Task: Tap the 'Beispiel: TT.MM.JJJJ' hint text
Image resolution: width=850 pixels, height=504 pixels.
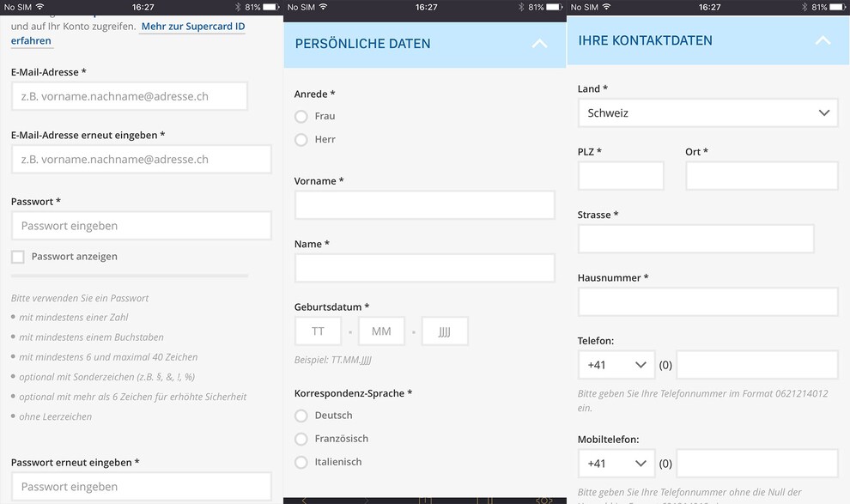Action: pyautogui.click(x=333, y=360)
